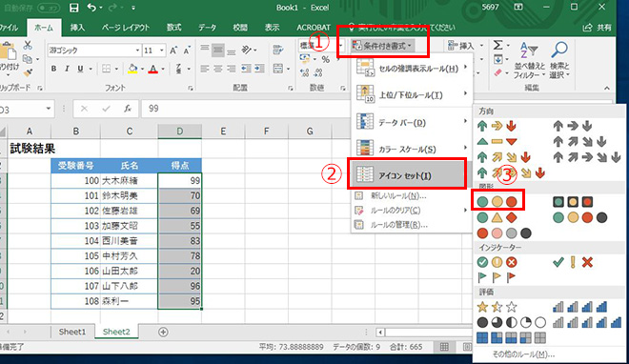Select Icon Sets (アイコンセット) menu item
Image resolution: width=629 pixels, height=364 pixels.
click(407, 175)
